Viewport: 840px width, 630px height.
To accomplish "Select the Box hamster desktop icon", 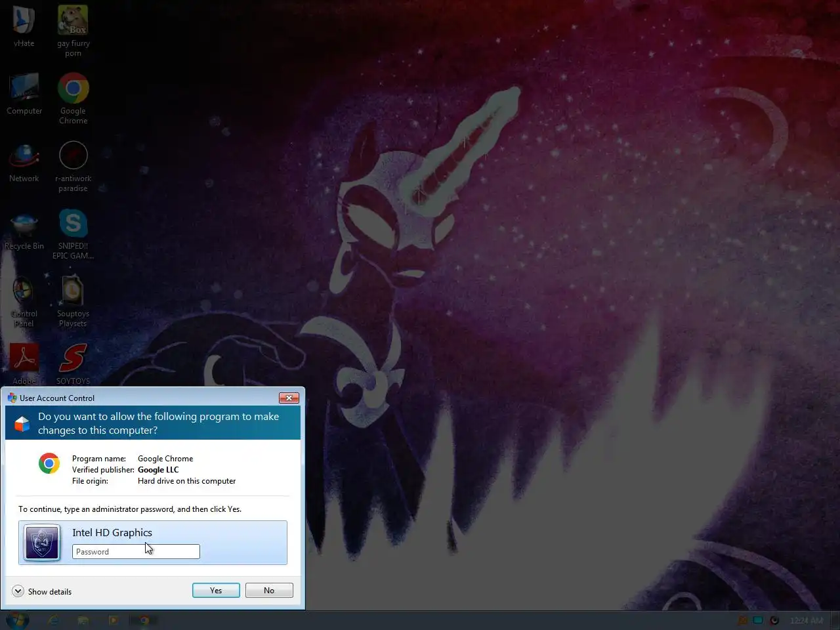I will coord(73,31).
